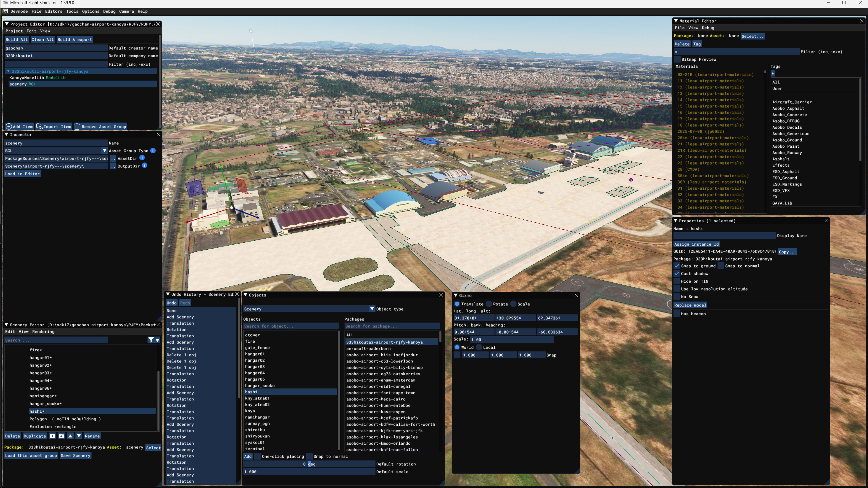Click Remove Asset Group trash button

tap(100, 127)
